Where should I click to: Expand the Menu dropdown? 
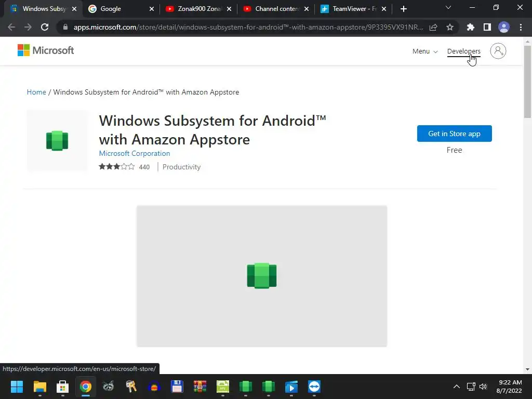click(425, 51)
